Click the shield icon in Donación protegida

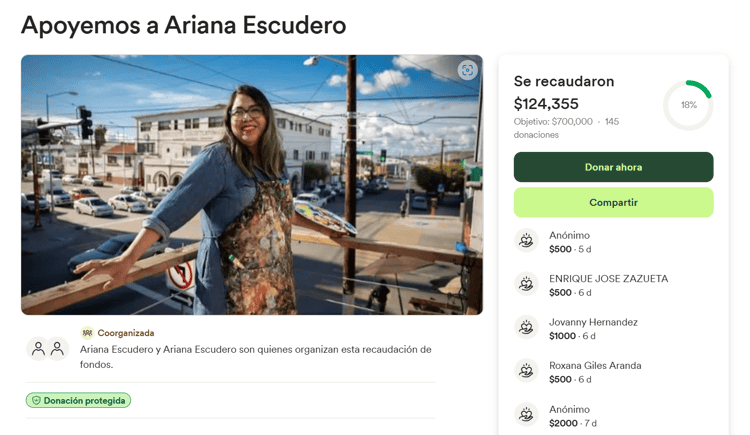[36, 401]
